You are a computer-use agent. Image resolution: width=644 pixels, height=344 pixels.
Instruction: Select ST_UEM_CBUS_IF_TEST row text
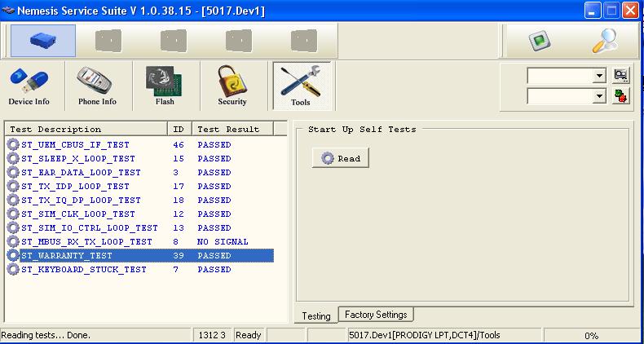coord(75,145)
